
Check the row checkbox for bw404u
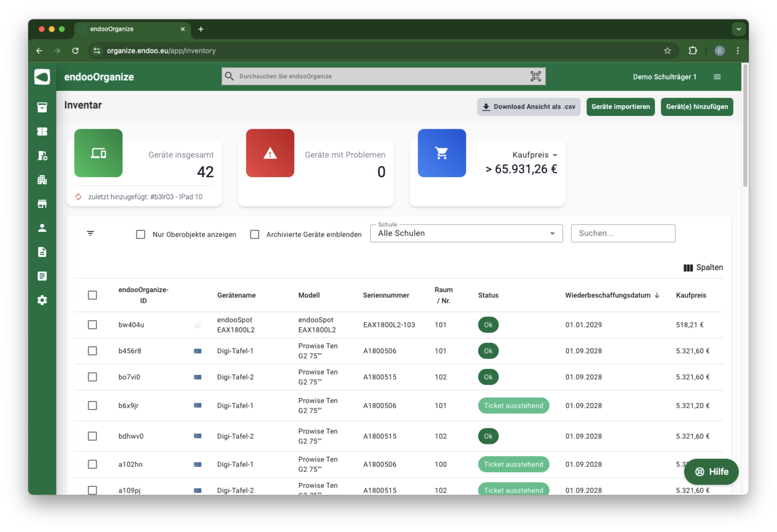pos(92,325)
